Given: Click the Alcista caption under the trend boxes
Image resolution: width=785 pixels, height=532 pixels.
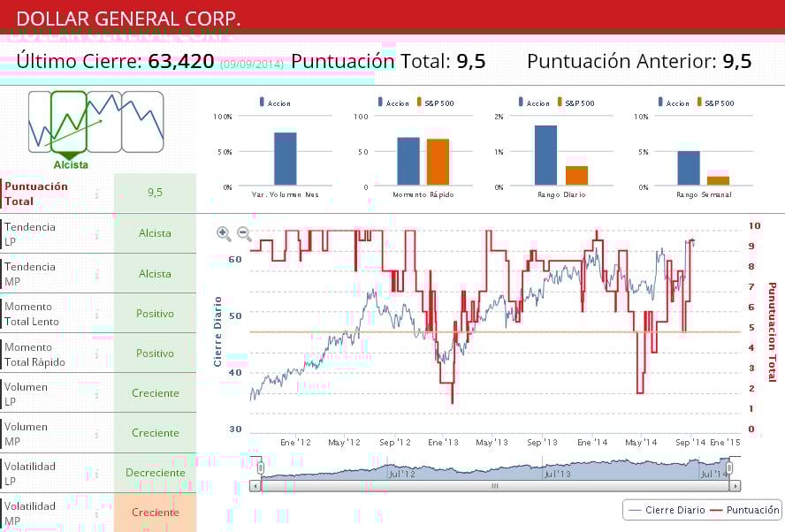Looking at the screenshot, I should [x=71, y=164].
